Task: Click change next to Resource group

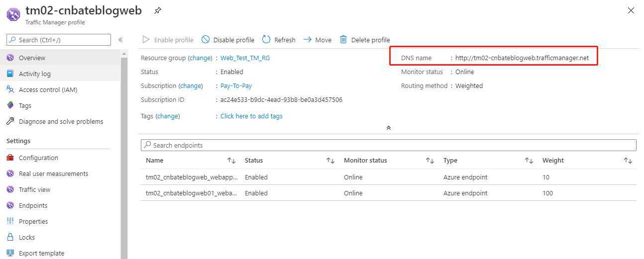Action: 200,58
